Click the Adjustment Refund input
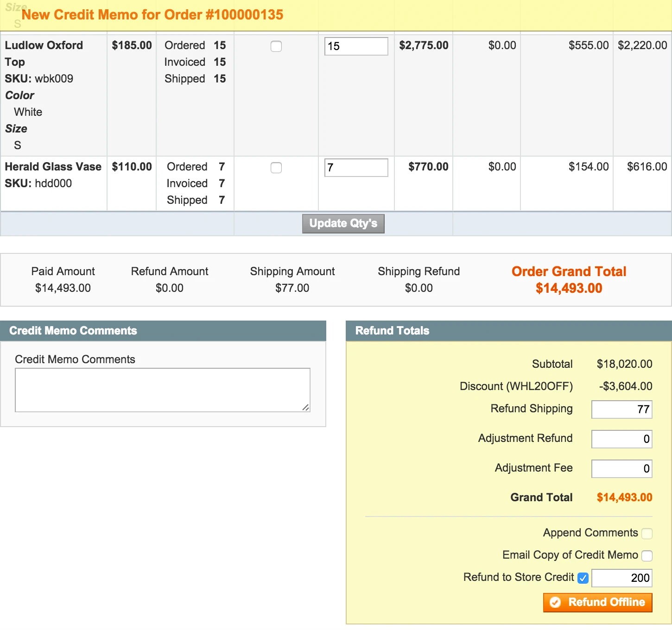 621,439
